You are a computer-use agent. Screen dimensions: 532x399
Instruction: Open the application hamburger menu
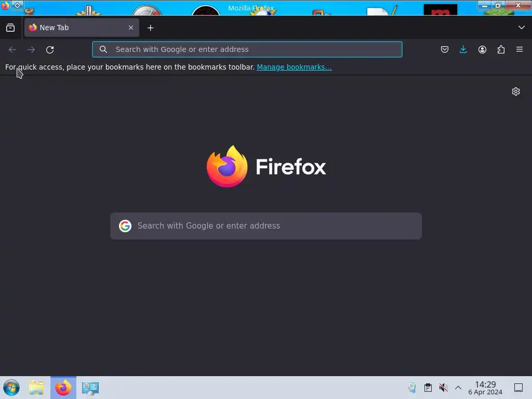pyautogui.click(x=520, y=49)
